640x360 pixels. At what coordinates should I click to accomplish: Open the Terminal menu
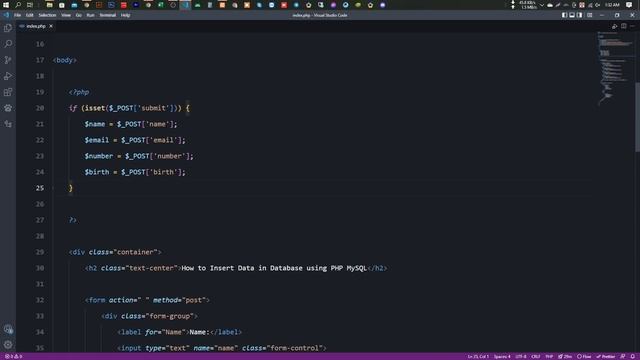tap(108, 15)
